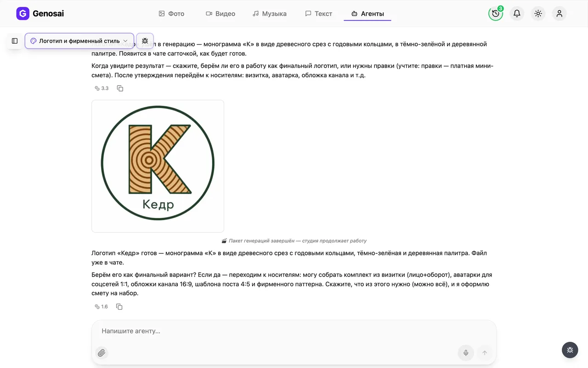Open the notifications bell
The image size is (588, 368).
tap(517, 13)
